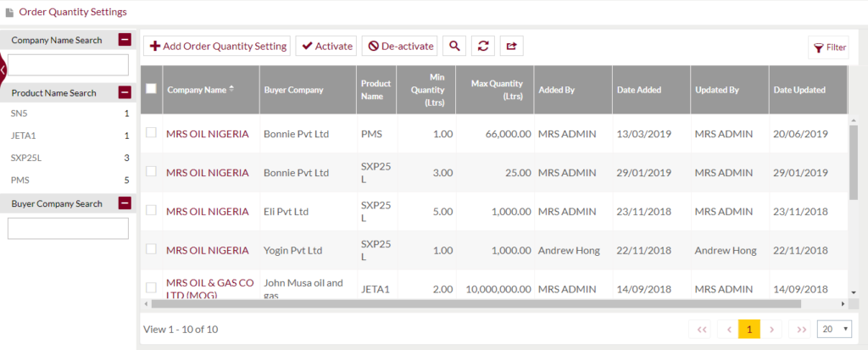
Task: Go to the last page with double-right arrows
Action: pos(800,329)
